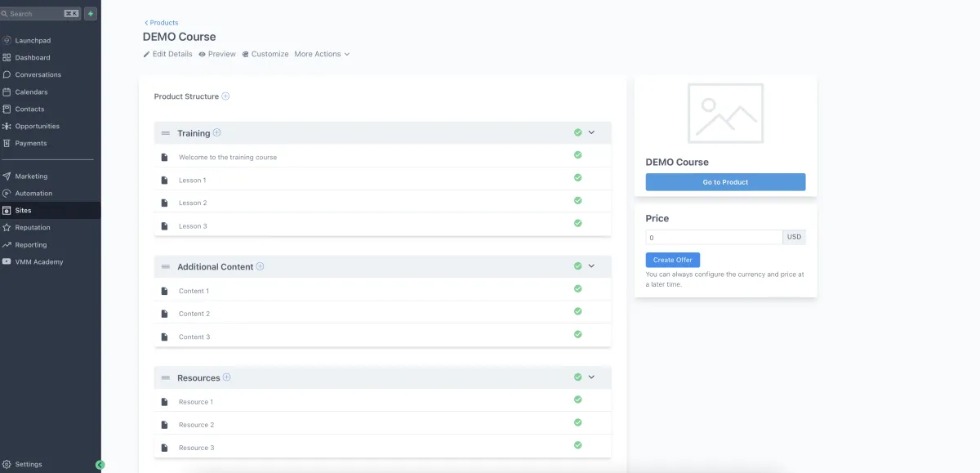
Task: Toggle published check for Lesson 2
Action: pyautogui.click(x=577, y=200)
